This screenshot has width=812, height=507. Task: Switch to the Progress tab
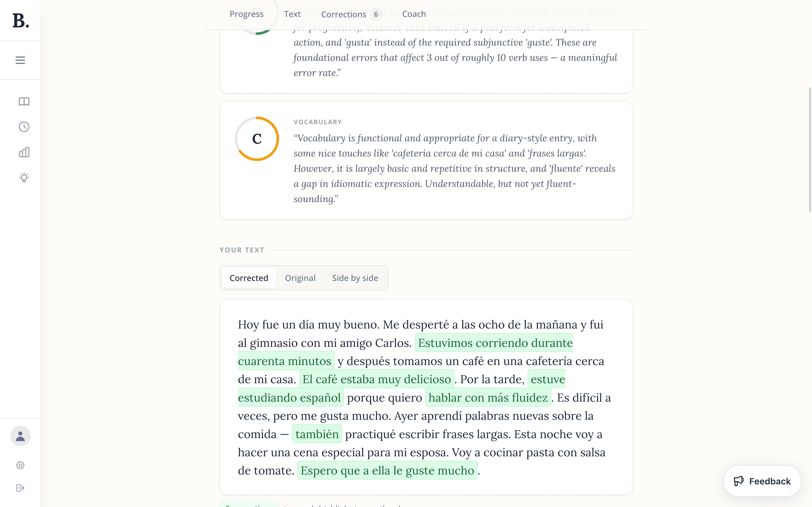coord(246,14)
